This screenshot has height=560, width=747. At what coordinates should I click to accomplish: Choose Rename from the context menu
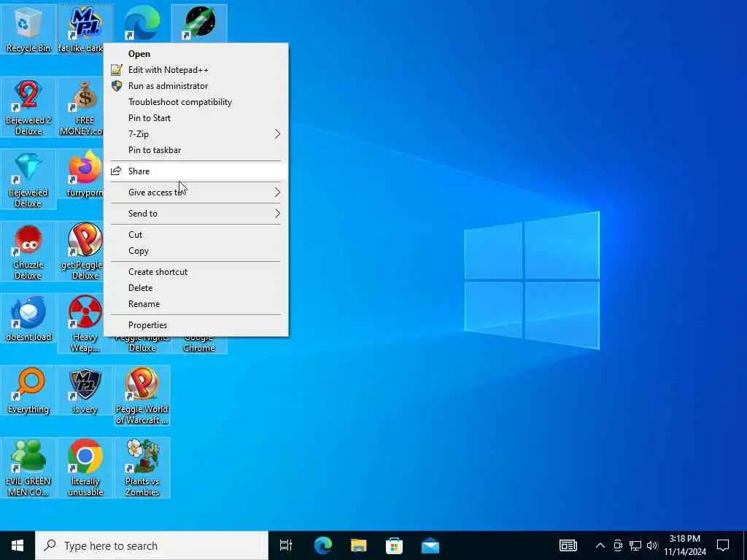pyautogui.click(x=196, y=304)
